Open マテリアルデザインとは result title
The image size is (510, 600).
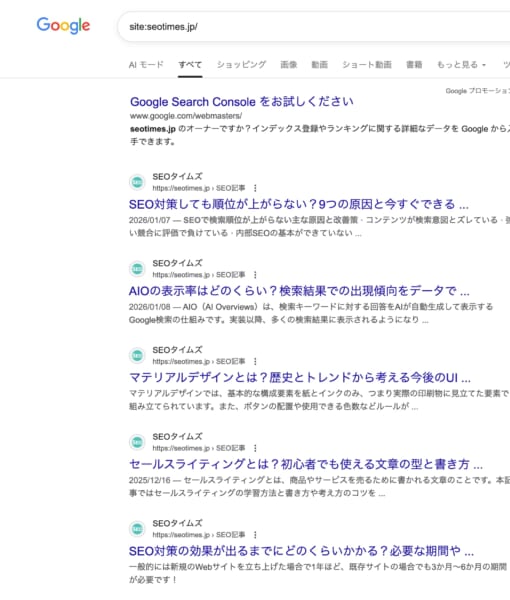click(x=300, y=378)
